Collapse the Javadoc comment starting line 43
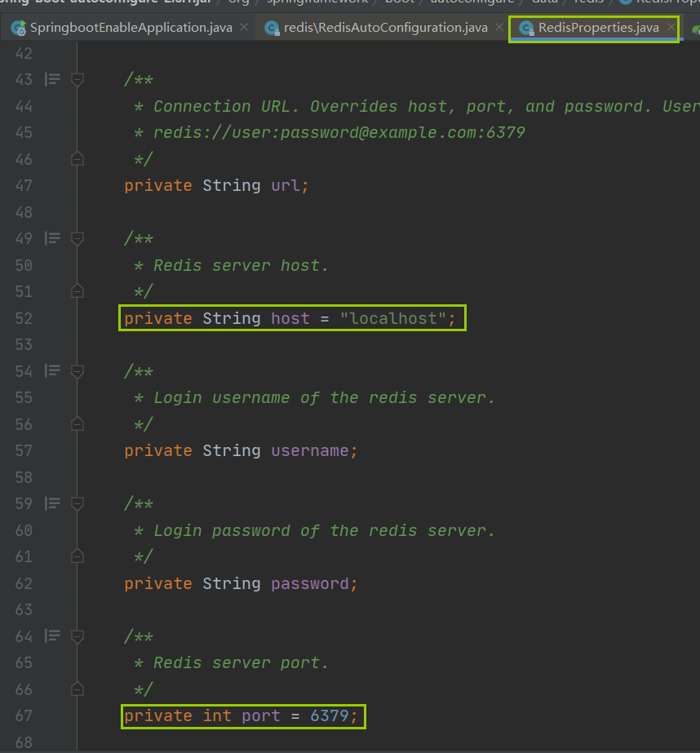This screenshot has height=753, width=700. click(x=78, y=79)
